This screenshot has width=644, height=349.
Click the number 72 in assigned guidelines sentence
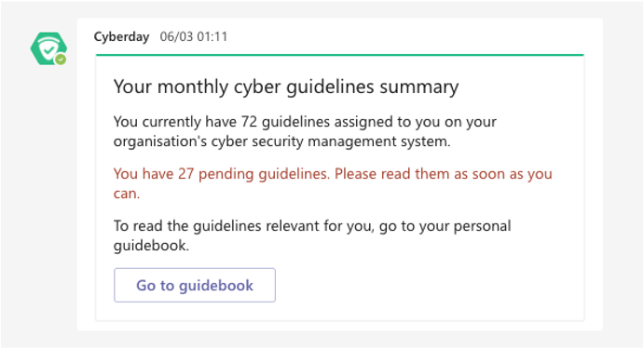point(249,122)
